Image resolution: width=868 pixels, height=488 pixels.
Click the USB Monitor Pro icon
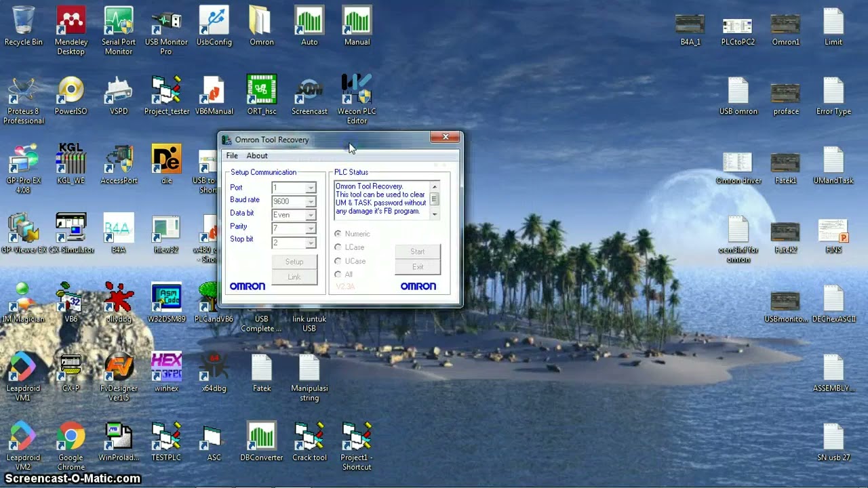pos(166,31)
